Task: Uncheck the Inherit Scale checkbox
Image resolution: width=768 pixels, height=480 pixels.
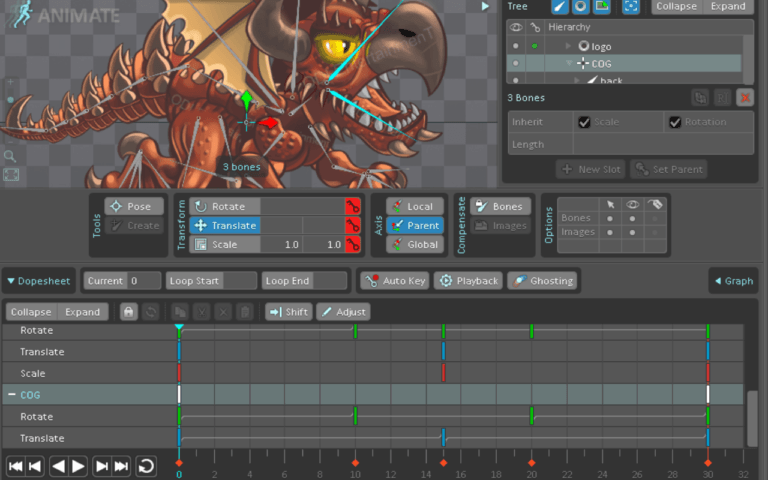Action: tap(584, 122)
